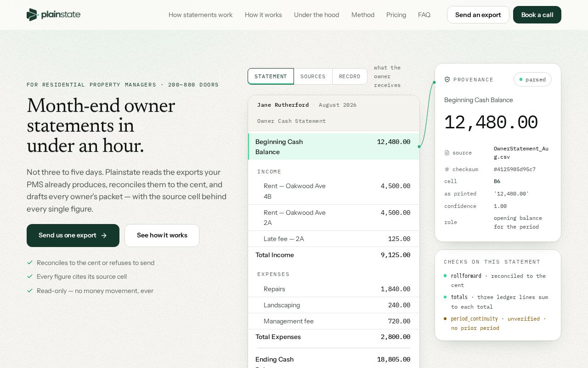This screenshot has width=588, height=368.
Task: Switch to the RECORD tab
Action: pos(350,76)
